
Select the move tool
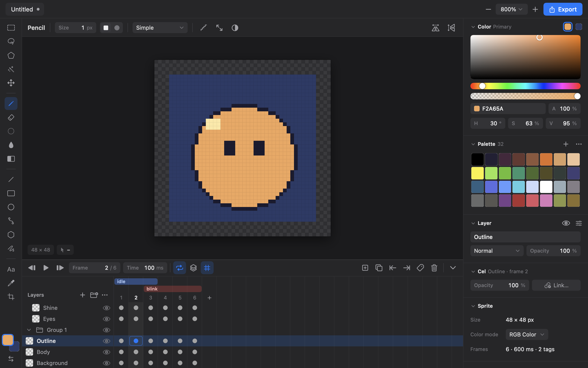pyautogui.click(x=11, y=83)
